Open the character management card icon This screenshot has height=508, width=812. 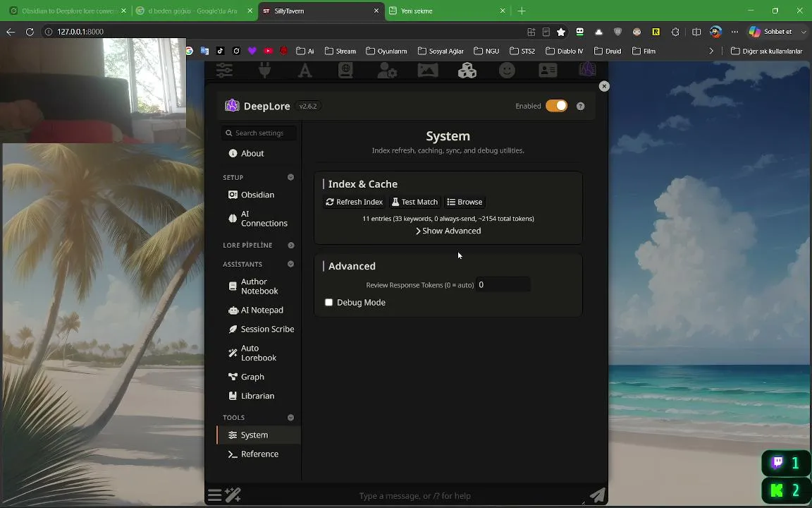click(548, 70)
